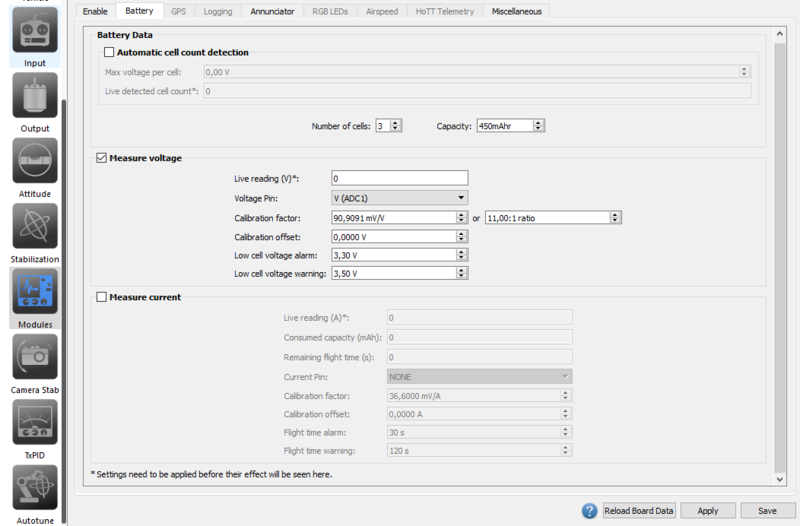
Task: Click the Number of cells spinner arrows
Action: (396, 126)
